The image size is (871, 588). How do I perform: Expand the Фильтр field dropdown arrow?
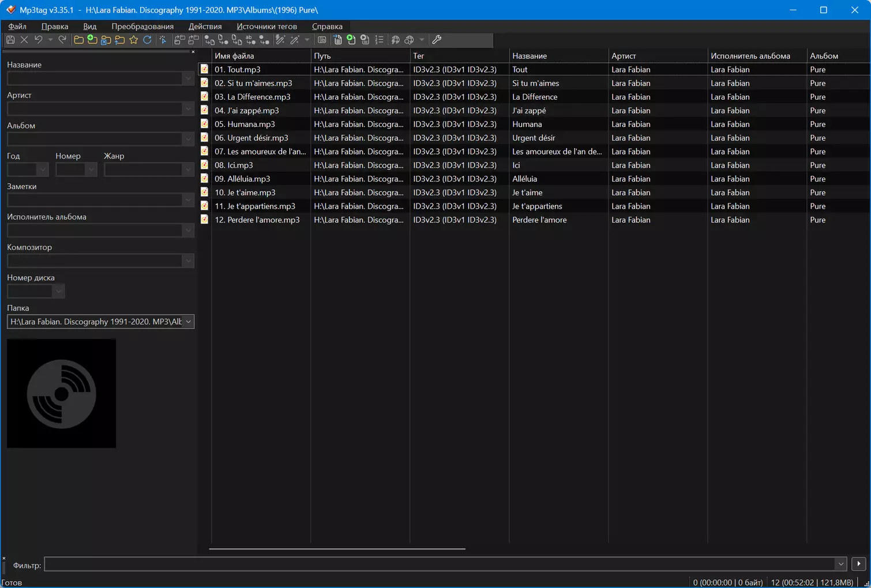click(840, 564)
